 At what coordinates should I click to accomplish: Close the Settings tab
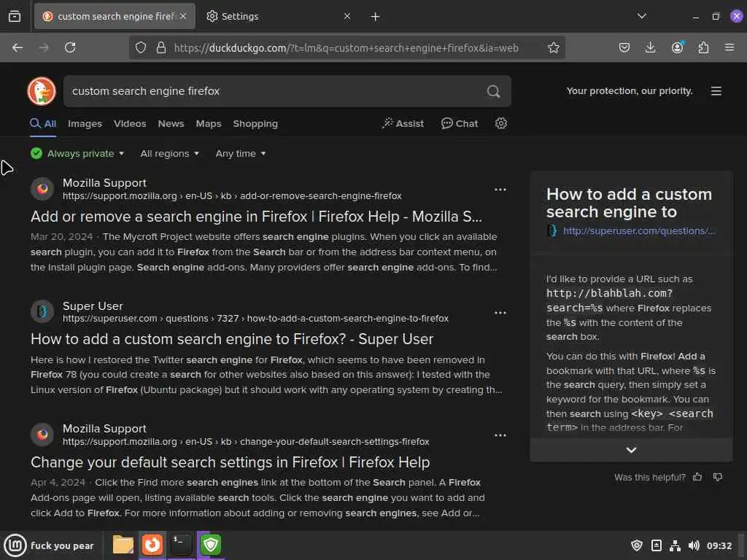click(x=347, y=16)
